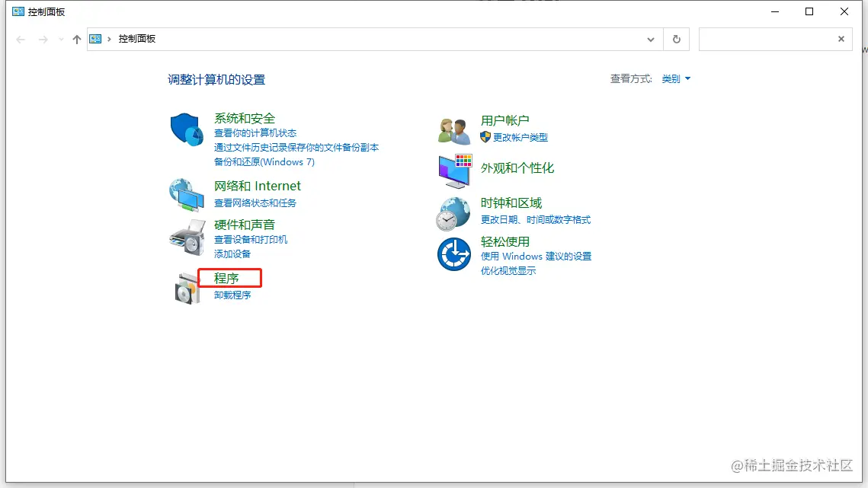Click 查看网络状态和任务 link
Image resolution: width=868 pixels, height=488 pixels.
[x=255, y=203]
